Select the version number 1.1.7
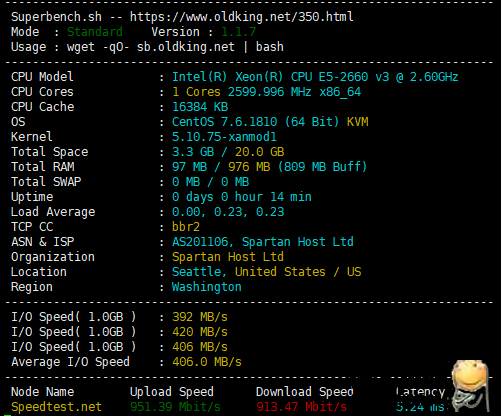Image resolution: width=501 pixels, height=416 pixels. click(x=239, y=32)
